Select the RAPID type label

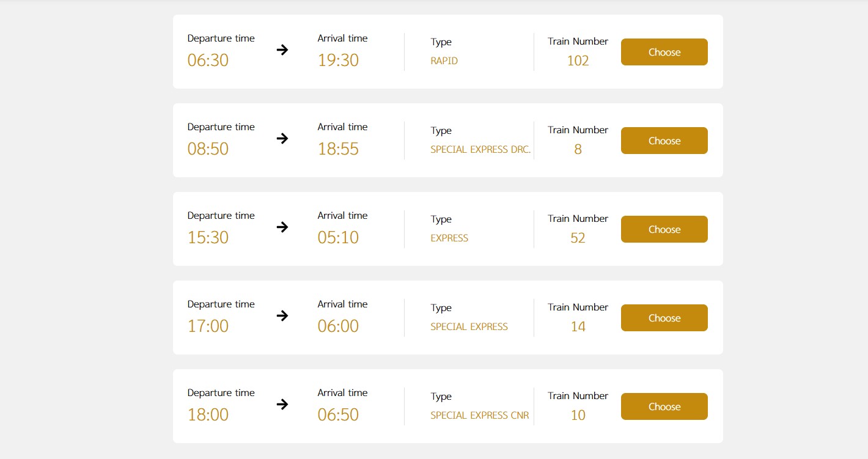[x=444, y=61]
